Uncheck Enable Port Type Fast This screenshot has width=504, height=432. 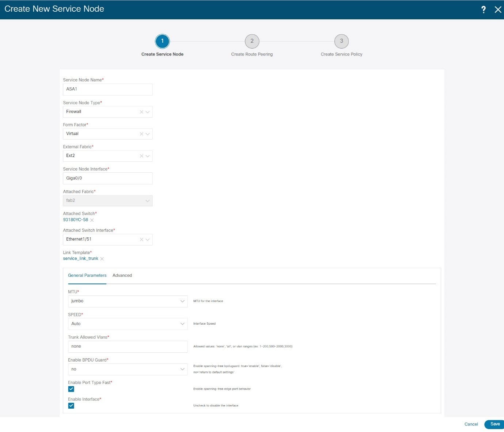tap(71, 389)
